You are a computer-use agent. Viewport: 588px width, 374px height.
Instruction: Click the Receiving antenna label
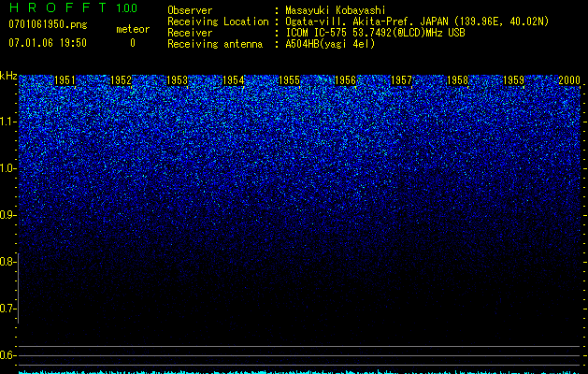[215, 44]
